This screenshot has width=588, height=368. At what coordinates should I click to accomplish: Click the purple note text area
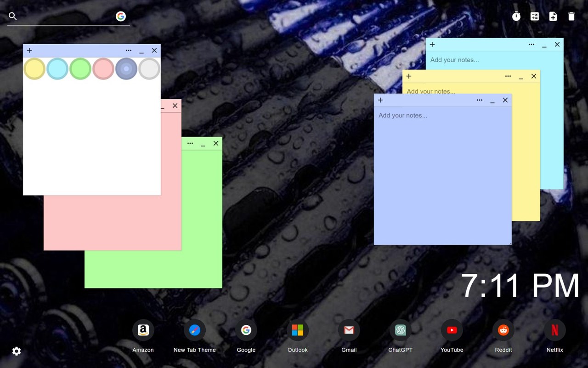click(443, 176)
